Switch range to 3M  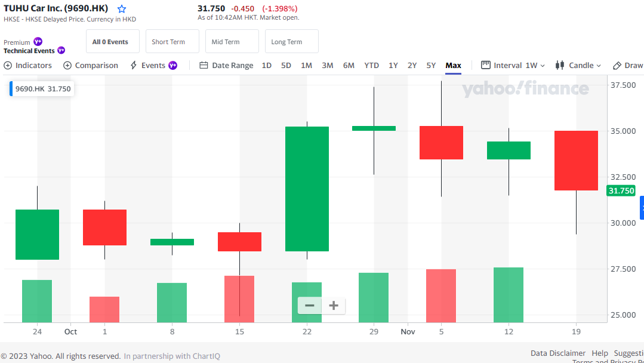[x=327, y=65]
